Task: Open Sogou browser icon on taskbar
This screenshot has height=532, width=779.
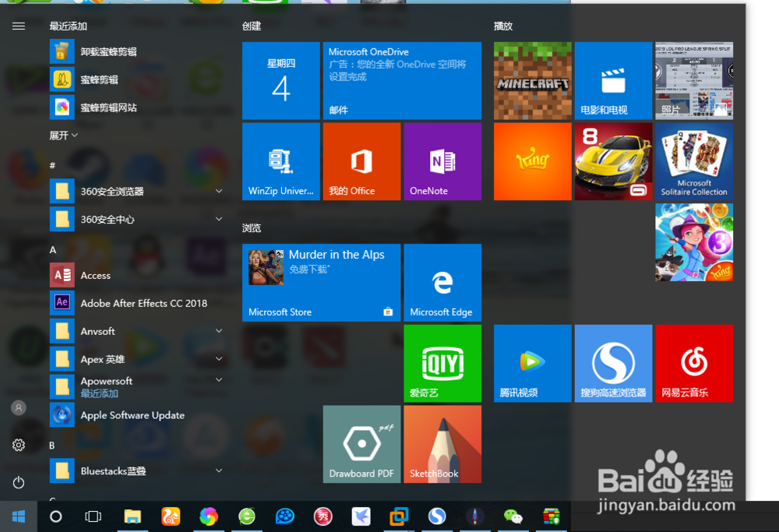Action: click(437, 516)
